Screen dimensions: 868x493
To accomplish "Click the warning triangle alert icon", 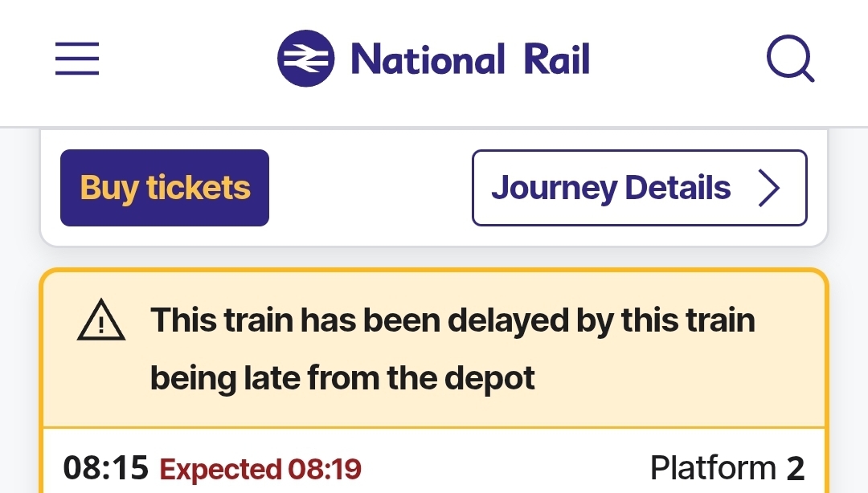I will coord(101,323).
